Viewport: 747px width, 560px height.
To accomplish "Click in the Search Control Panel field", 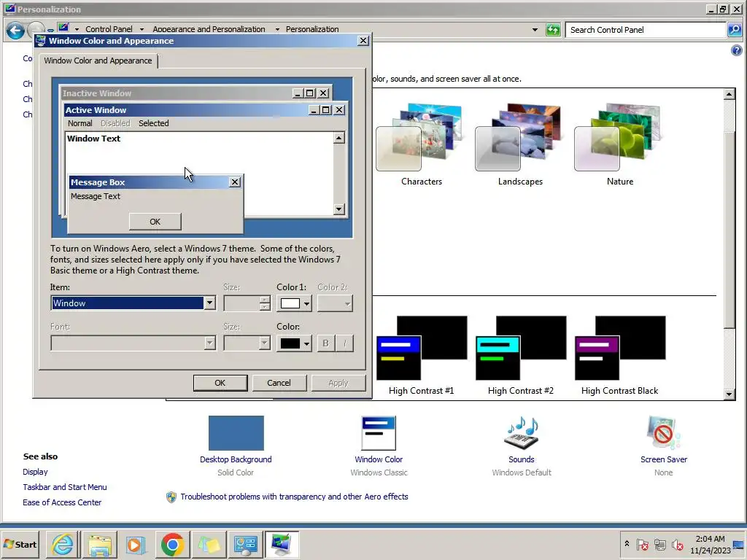I will point(646,29).
